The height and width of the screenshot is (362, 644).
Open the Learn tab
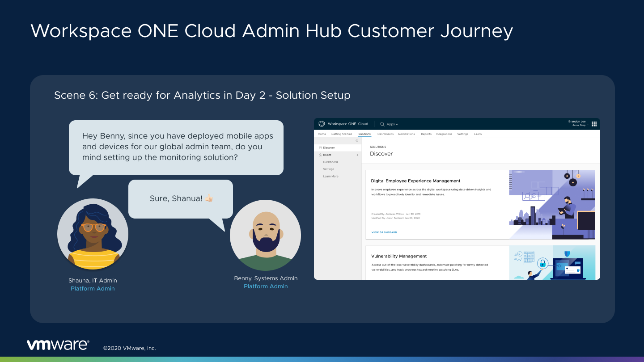[478, 134]
